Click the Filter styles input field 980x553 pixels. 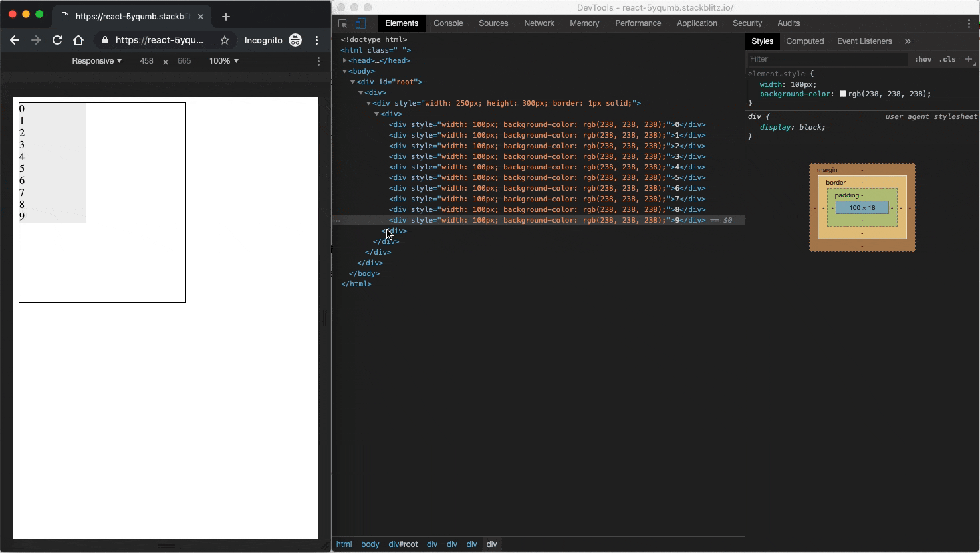pyautogui.click(x=827, y=59)
